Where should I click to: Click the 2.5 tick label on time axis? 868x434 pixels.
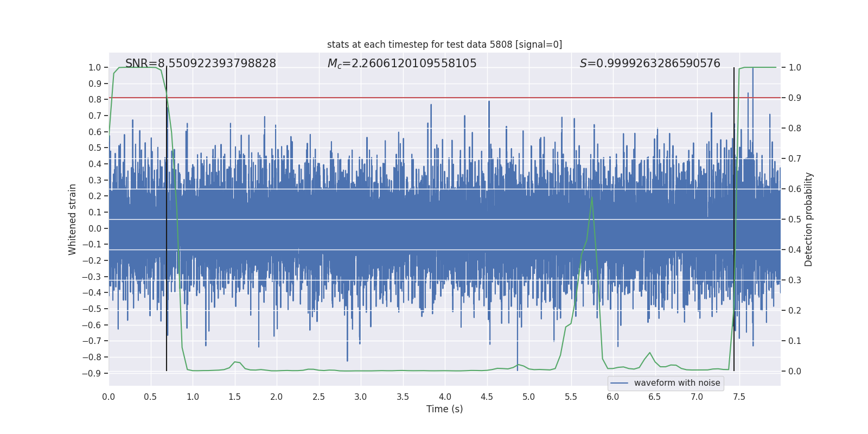(x=318, y=397)
